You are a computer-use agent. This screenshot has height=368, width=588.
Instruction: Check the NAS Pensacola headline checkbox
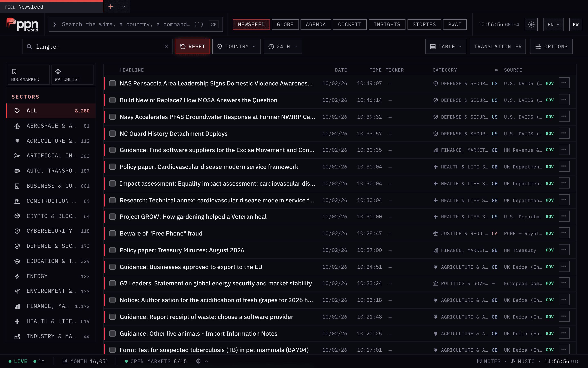(x=112, y=83)
